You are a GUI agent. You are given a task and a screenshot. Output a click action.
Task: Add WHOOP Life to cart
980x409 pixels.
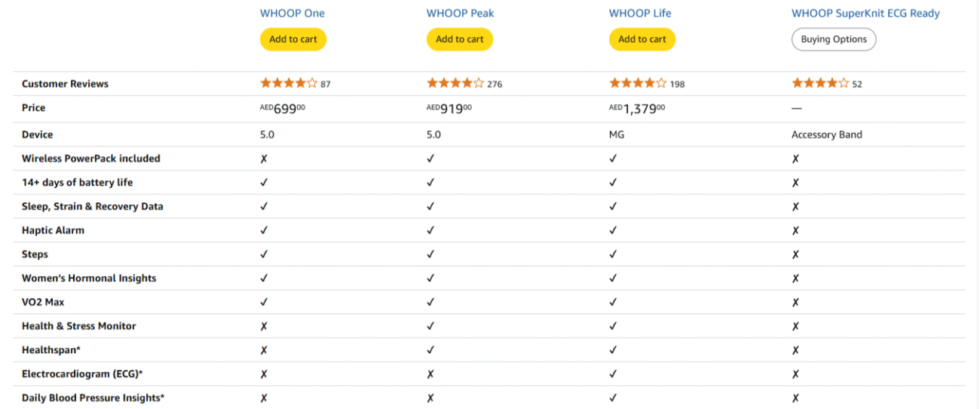tap(642, 39)
